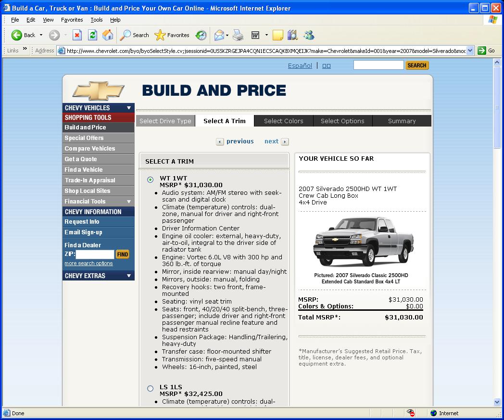Click the Print icon
Screen dimensions: 504x420
tap(238, 35)
